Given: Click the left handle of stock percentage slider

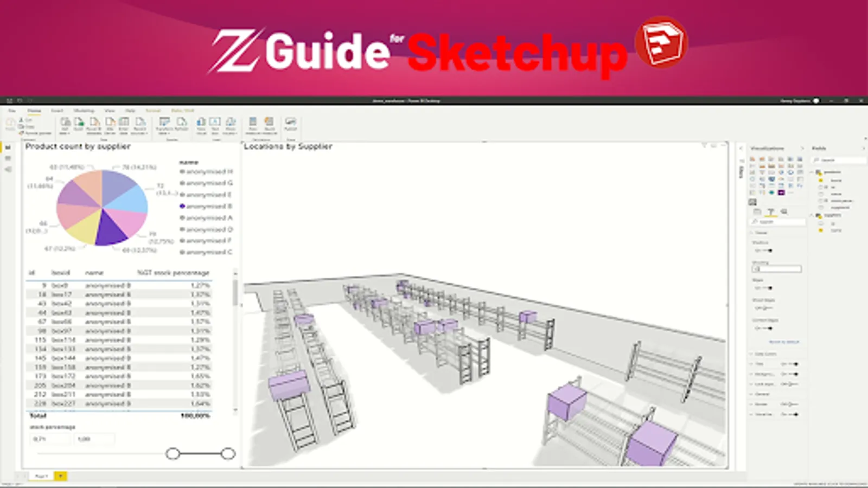Looking at the screenshot, I should tap(173, 454).
